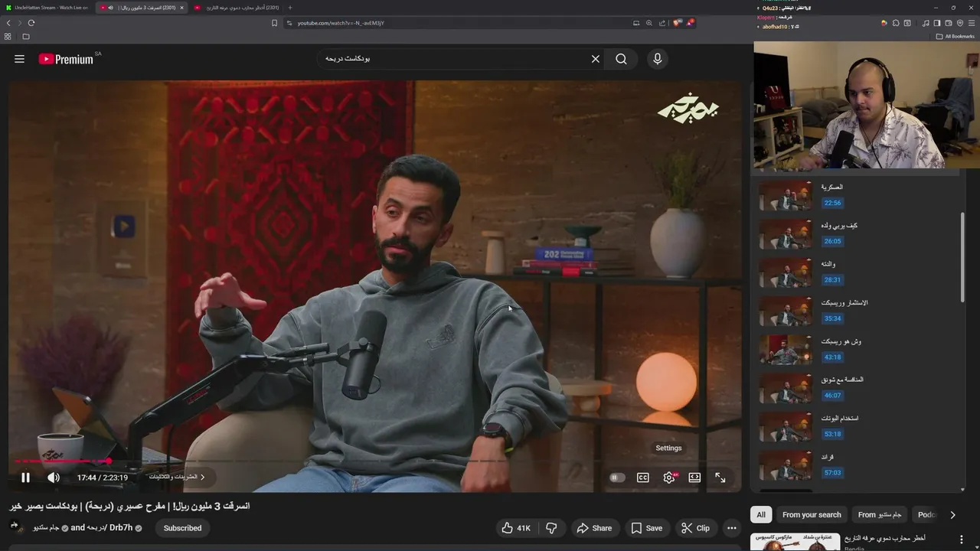This screenshot has height=551, width=980.
Task: Go back in browser history
Action: click(8, 23)
